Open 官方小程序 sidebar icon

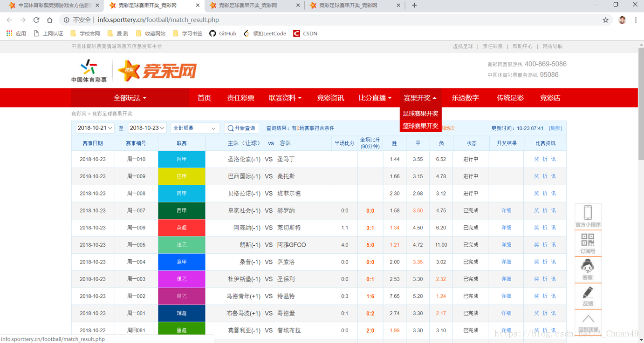pyautogui.click(x=588, y=216)
